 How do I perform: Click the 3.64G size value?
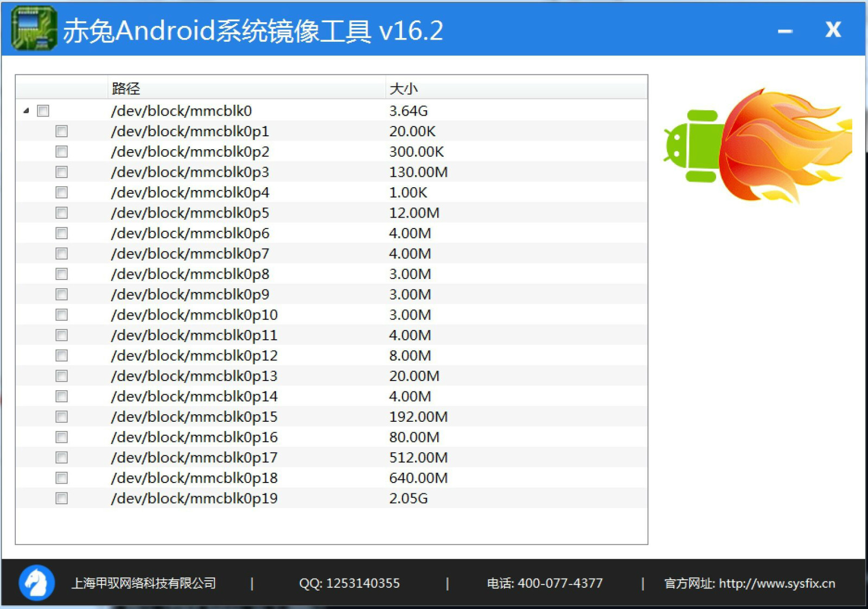pos(409,111)
